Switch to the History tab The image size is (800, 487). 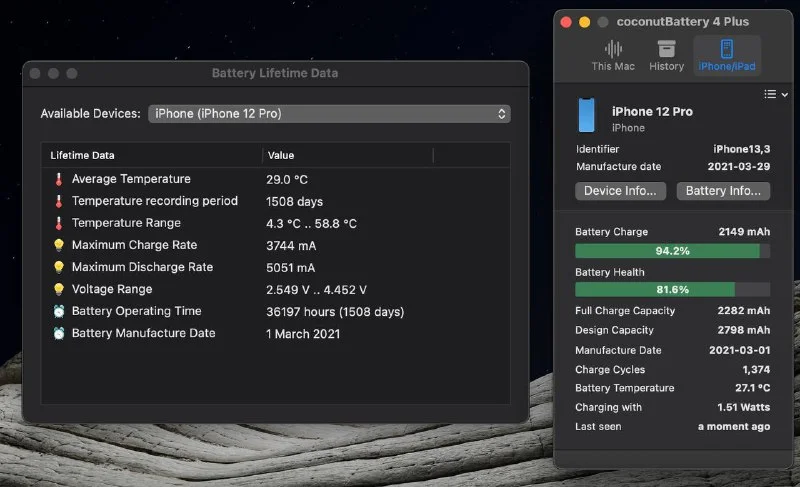666,55
